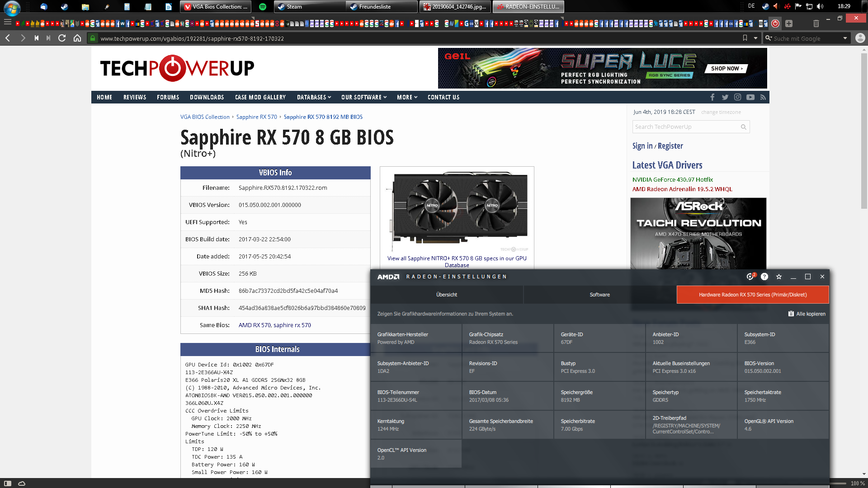
Task: Open the bookmark dropdown arrow in address bar
Action: (x=755, y=38)
